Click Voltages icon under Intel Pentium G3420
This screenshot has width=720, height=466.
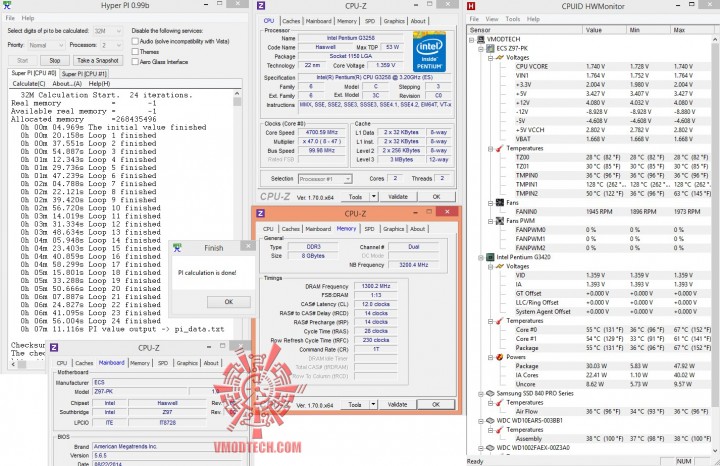500,266
